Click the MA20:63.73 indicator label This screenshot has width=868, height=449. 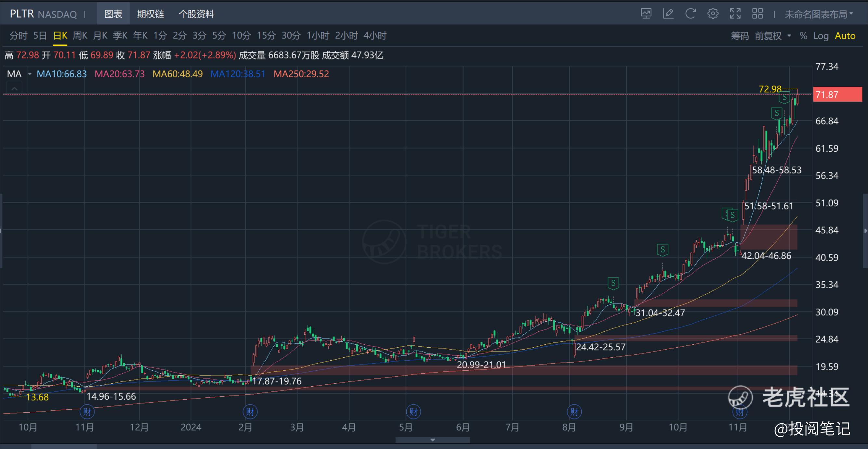click(x=120, y=74)
